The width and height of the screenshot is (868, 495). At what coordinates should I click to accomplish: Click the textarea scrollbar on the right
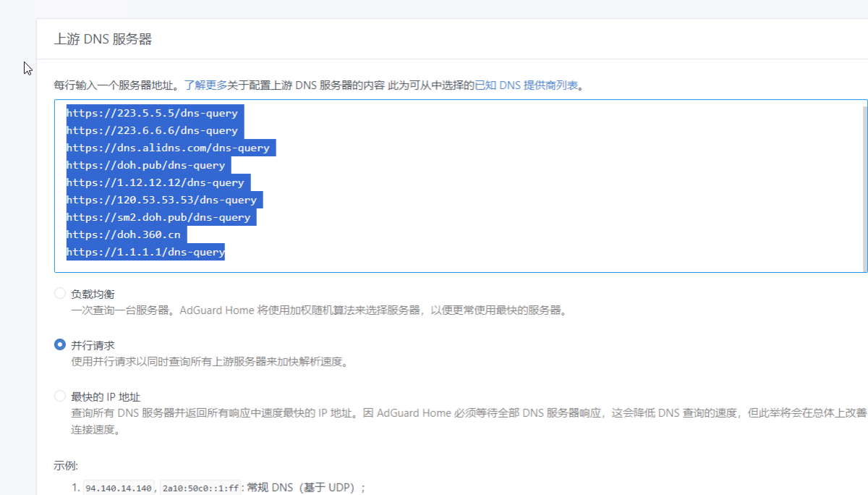tap(863, 185)
